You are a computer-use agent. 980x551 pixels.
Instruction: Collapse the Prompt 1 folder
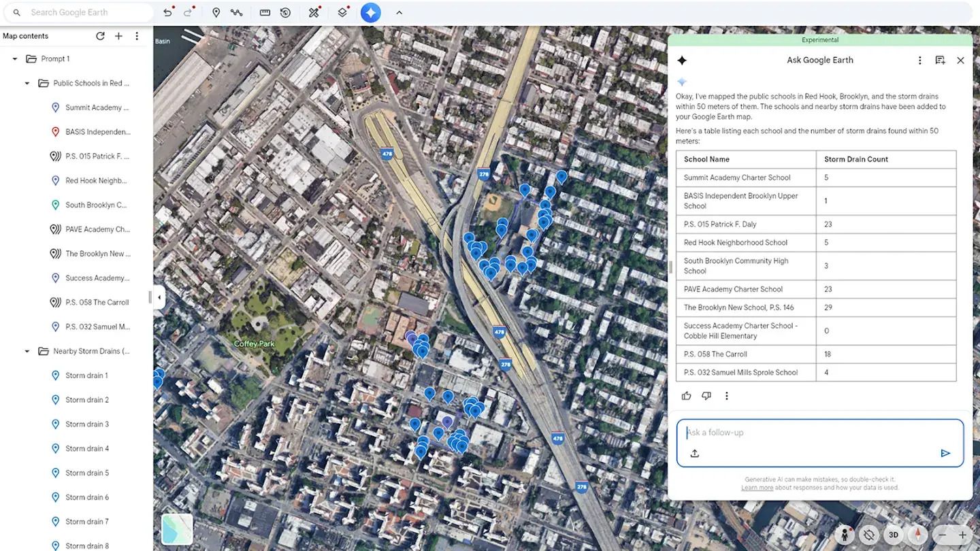point(15,59)
